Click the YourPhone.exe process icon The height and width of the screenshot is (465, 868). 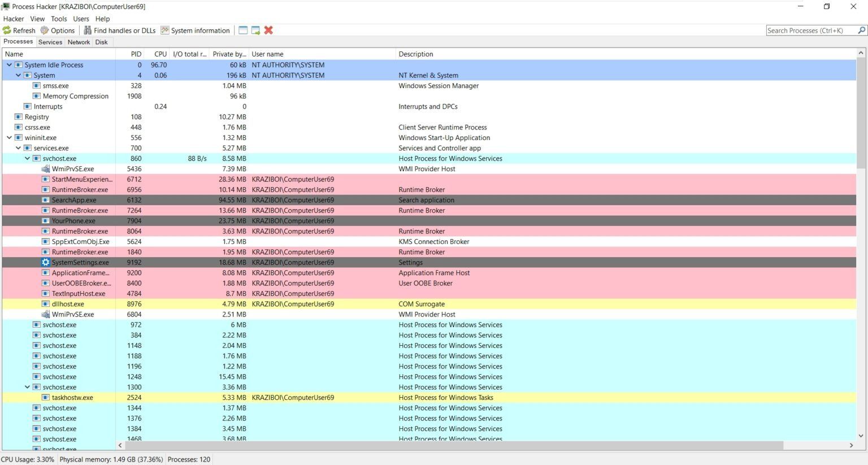[46, 221]
